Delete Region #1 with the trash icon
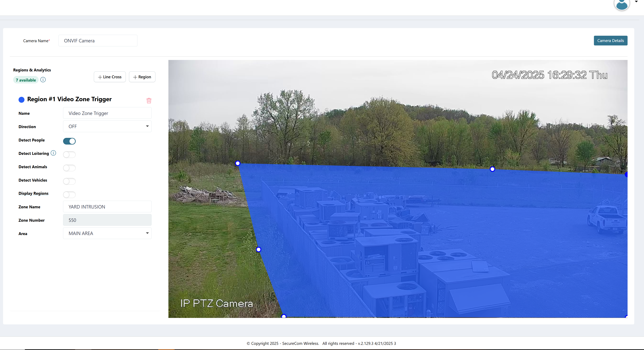 149,100
